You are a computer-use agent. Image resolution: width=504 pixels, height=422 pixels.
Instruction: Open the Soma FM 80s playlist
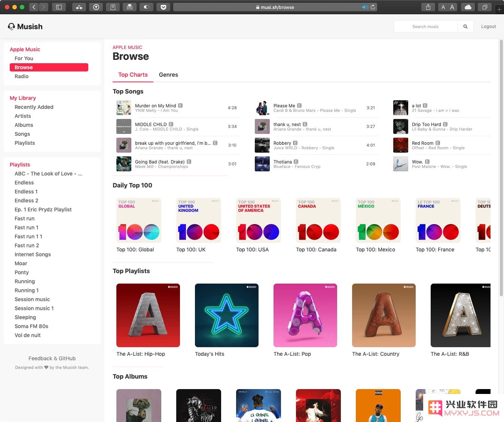point(31,326)
